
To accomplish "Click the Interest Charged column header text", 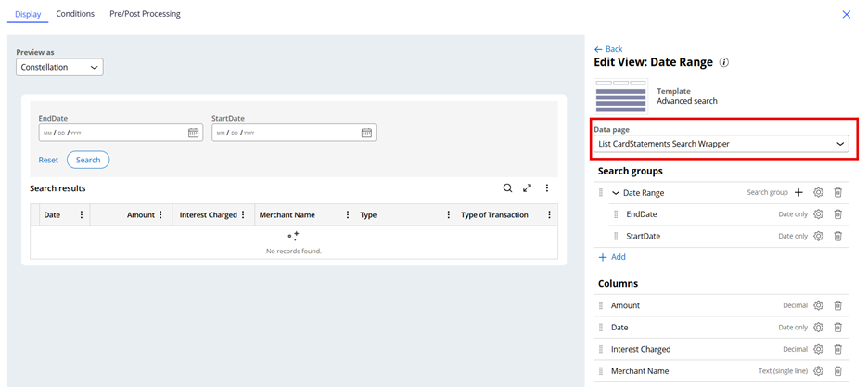I will [208, 214].
